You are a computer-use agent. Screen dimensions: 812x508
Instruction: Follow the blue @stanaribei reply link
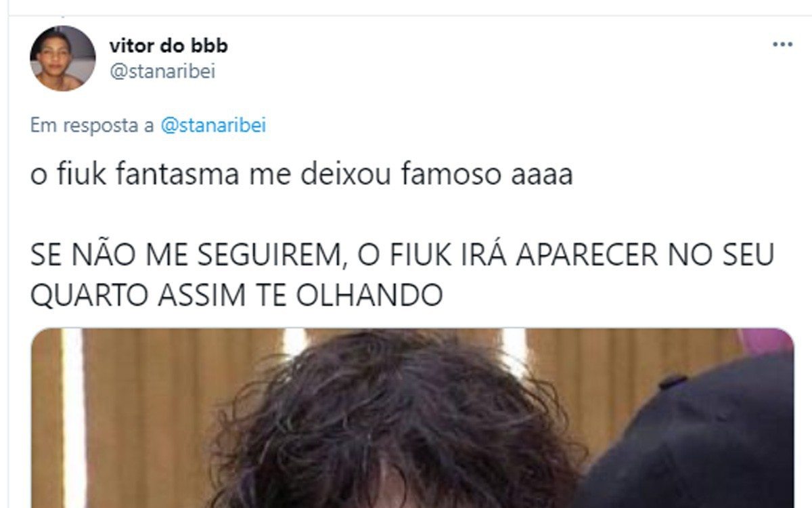(x=213, y=126)
